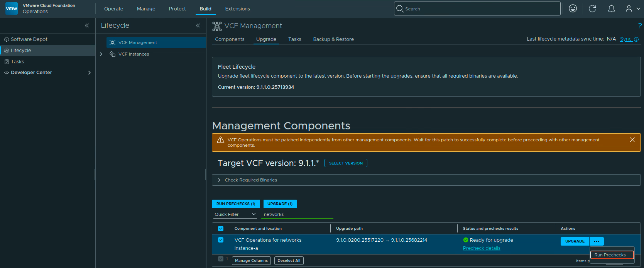644x268 pixels.
Task: Click the row UPGRADE action button
Action: pos(575,241)
